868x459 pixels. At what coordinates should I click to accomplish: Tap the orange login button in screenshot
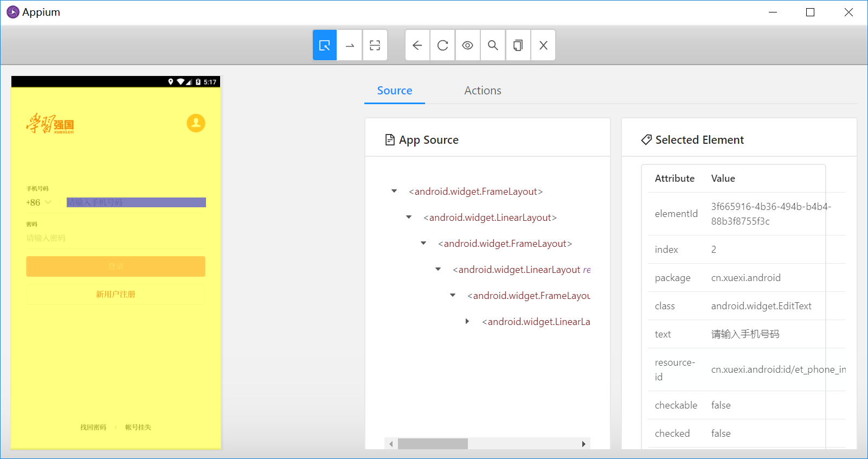coord(115,266)
